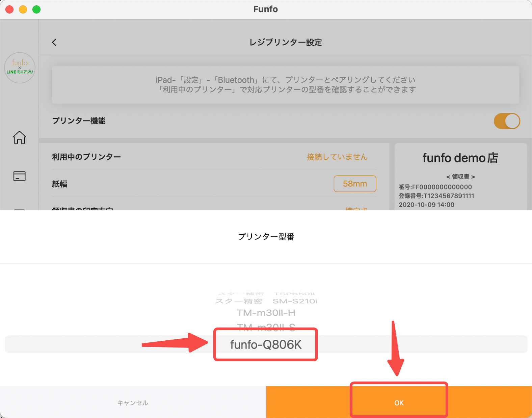Viewport: 532px width, 418px height.
Task: Open the home icon in sidebar
Action: click(19, 137)
